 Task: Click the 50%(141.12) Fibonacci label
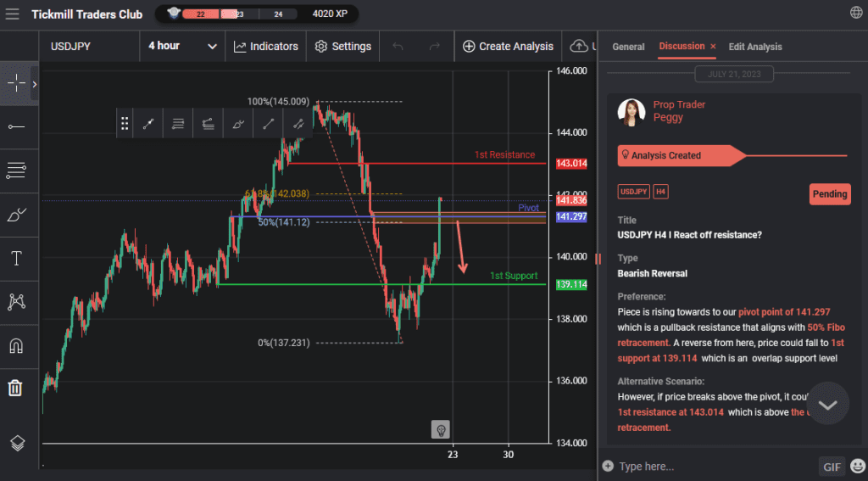[283, 222]
